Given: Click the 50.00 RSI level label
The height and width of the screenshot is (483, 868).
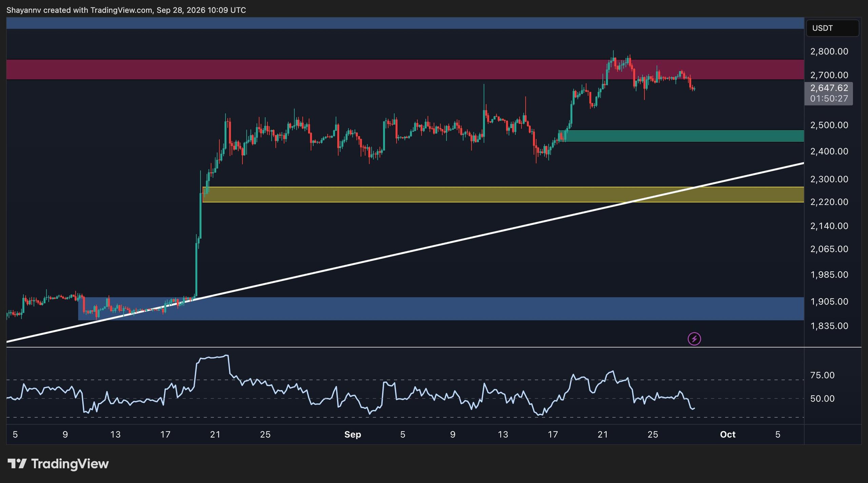Looking at the screenshot, I should (x=822, y=399).
